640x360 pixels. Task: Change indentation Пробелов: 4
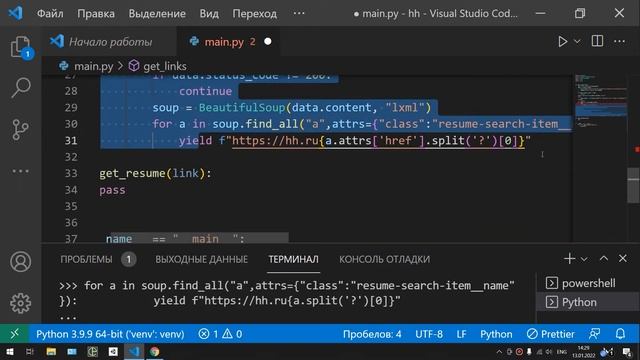372,334
